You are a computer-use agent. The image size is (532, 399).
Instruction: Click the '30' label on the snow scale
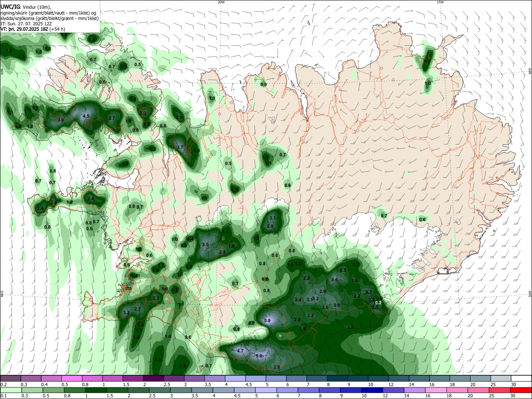pos(514,384)
